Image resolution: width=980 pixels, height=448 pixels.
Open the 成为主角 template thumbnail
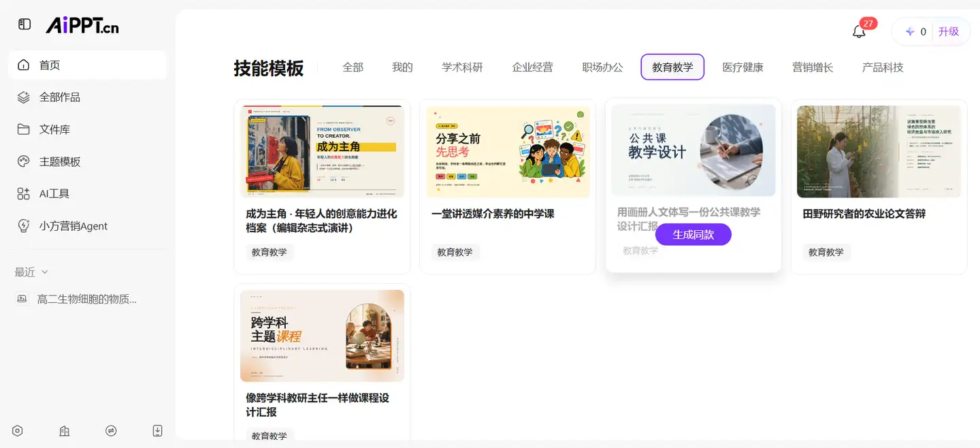[x=322, y=151]
